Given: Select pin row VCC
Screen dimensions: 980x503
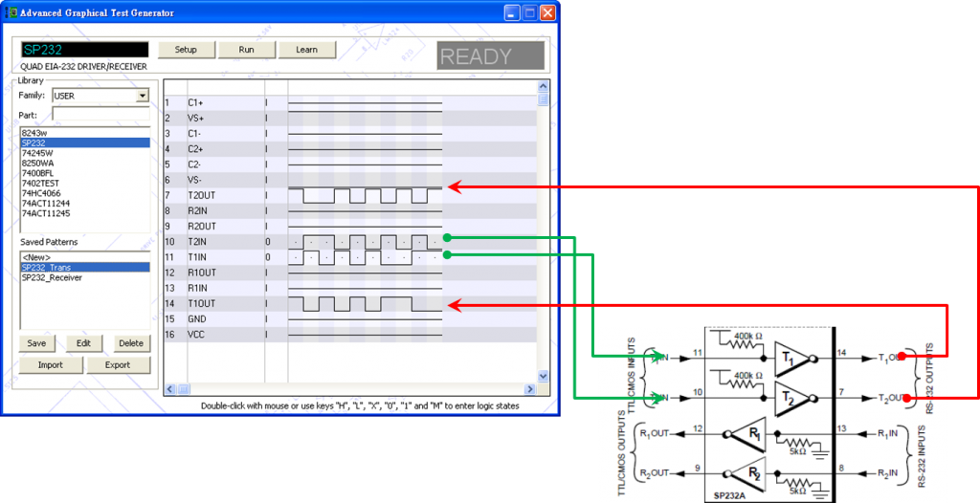Looking at the screenshot, I should [350, 335].
